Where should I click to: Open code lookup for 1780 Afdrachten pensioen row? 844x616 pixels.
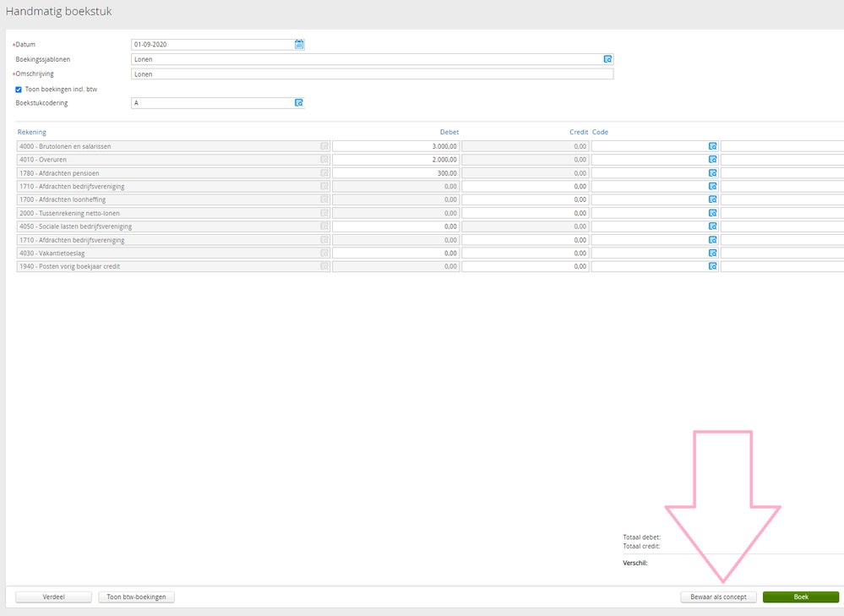click(713, 173)
